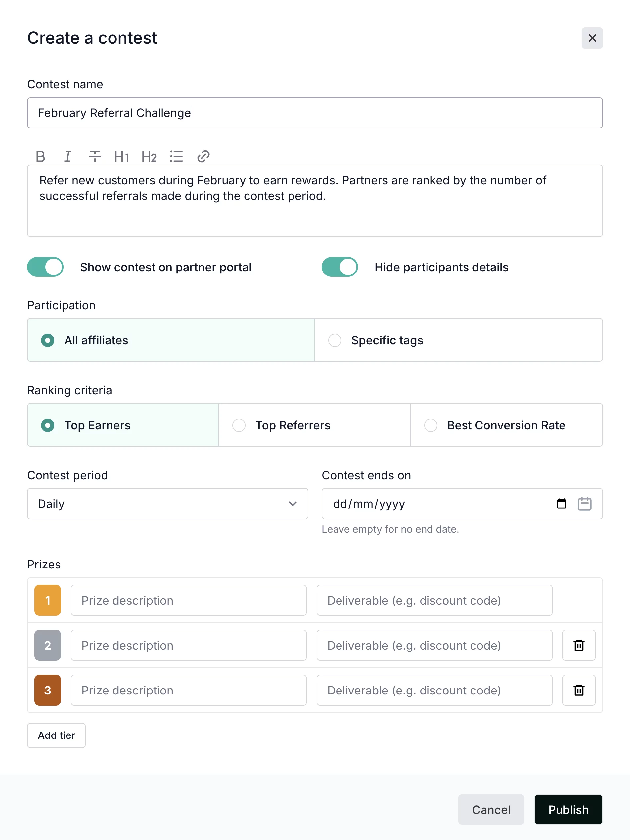Apply strikethrough formatting to text
630x840 pixels.
tap(95, 156)
